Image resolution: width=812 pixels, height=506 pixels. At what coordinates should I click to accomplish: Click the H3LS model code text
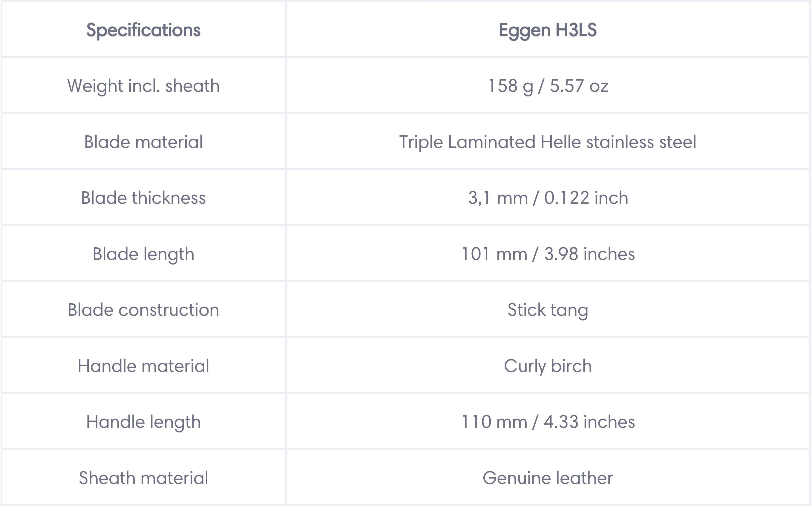click(x=576, y=30)
